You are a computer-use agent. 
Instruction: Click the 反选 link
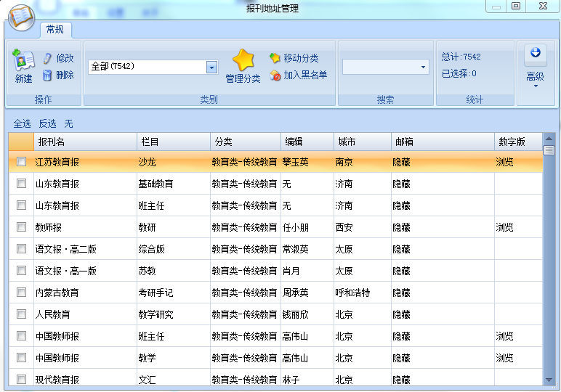click(47, 124)
